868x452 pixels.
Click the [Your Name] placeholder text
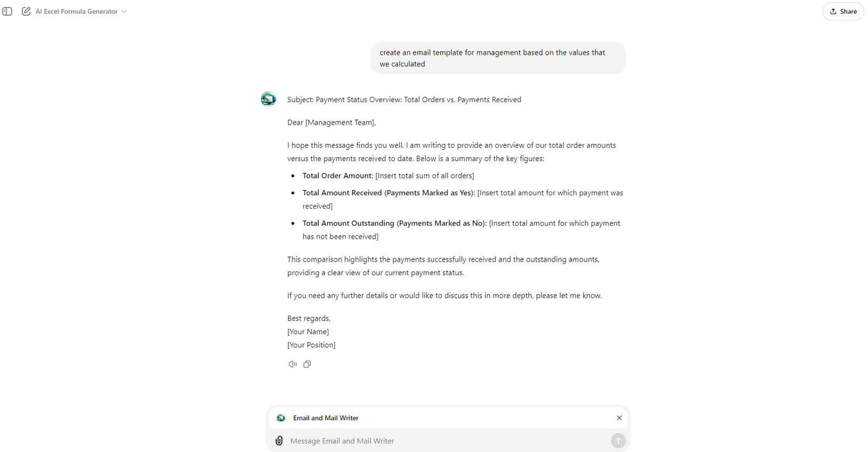coord(308,332)
